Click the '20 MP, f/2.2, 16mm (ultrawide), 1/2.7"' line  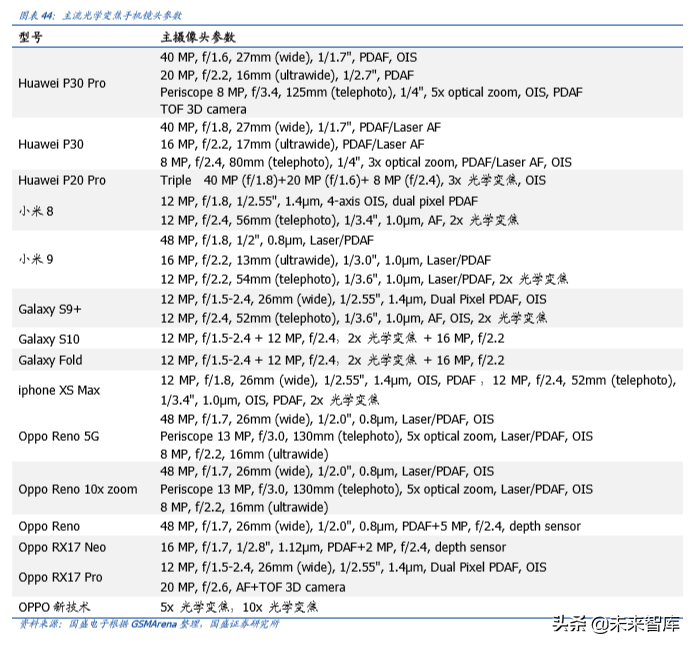[x=287, y=75]
